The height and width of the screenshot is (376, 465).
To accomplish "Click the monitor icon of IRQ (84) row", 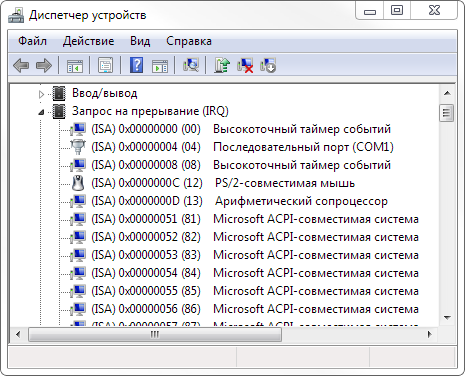I will (78, 273).
